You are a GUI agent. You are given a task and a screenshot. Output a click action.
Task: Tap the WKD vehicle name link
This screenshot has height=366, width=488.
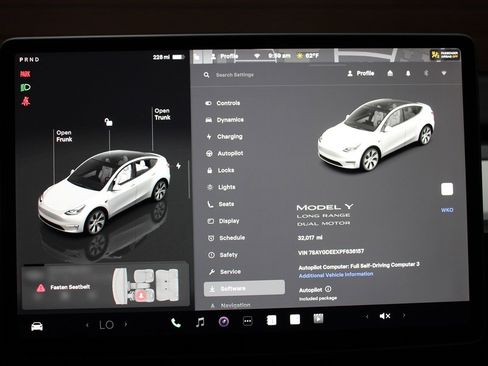click(x=447, y=210)
